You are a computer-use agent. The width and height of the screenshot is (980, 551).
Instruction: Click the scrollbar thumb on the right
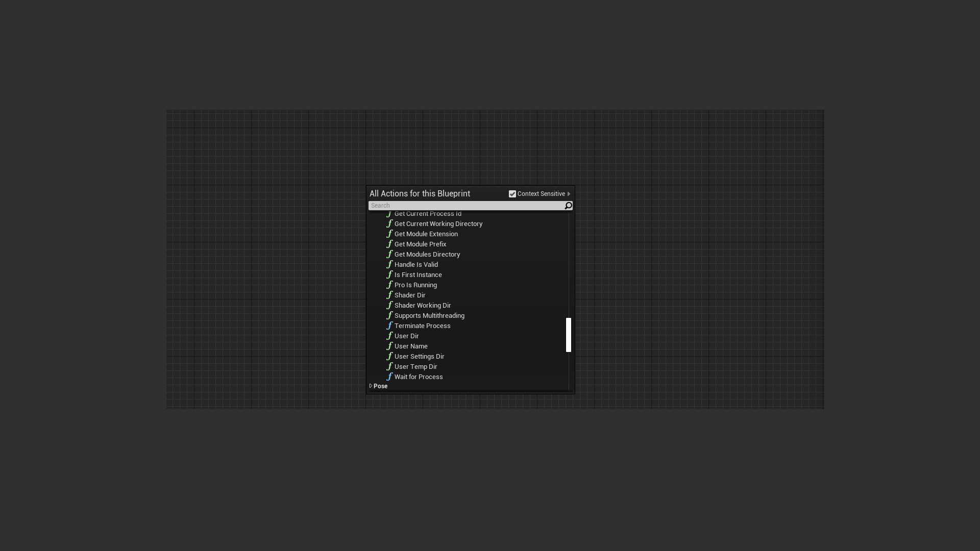click(568, 335)
